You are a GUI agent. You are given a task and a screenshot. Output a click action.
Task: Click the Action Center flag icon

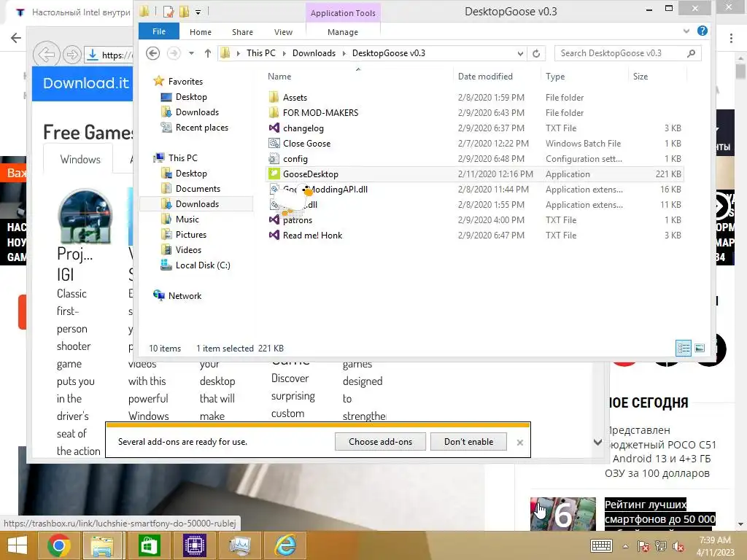643,546
